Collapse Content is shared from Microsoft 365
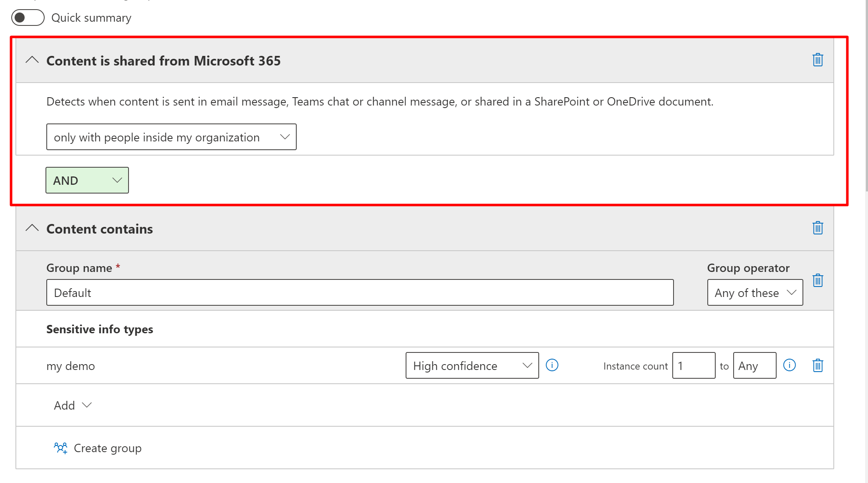868x483 pixels. click(x=32, y=60)
